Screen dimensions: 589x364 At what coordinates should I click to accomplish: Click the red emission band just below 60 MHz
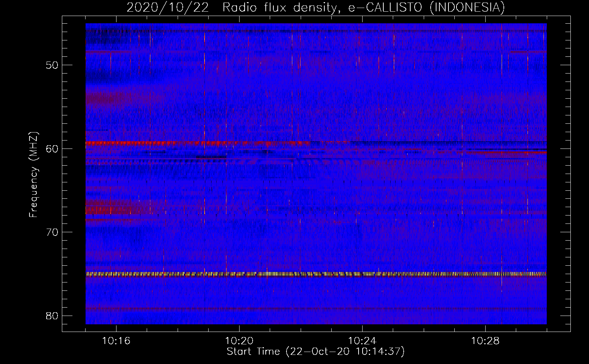pos(198,143)
